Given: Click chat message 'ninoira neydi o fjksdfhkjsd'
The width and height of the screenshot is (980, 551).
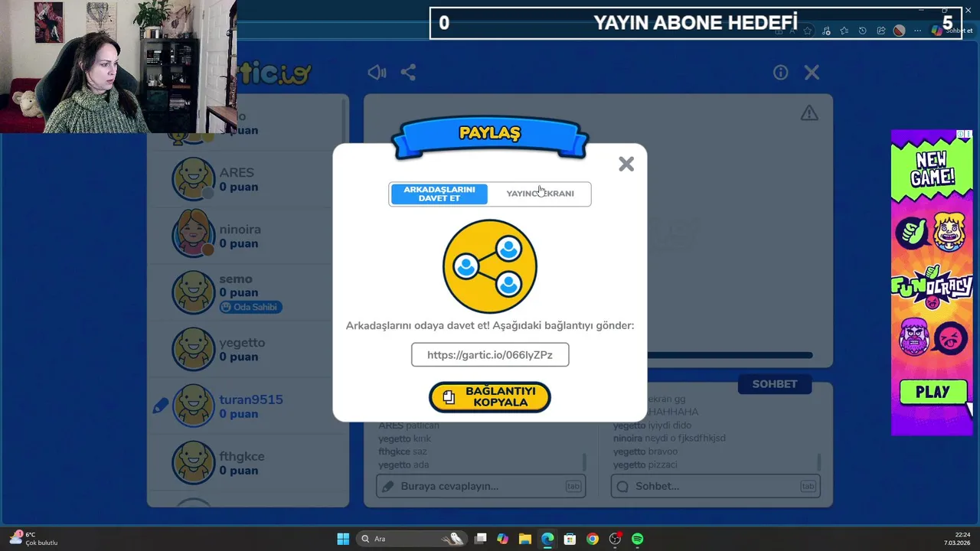Looking at the screenshot, I should (x=669, y=439).
